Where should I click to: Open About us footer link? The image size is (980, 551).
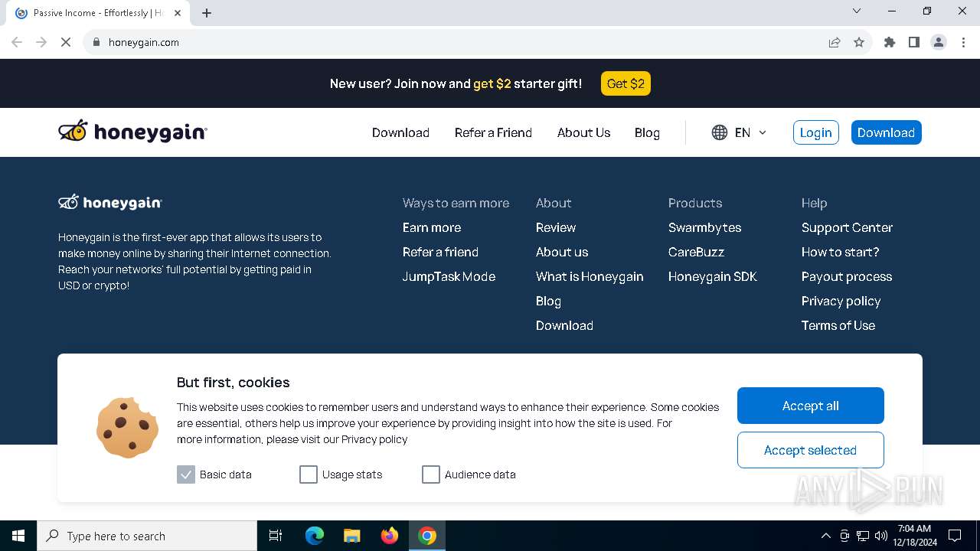(x=562, y=252)
